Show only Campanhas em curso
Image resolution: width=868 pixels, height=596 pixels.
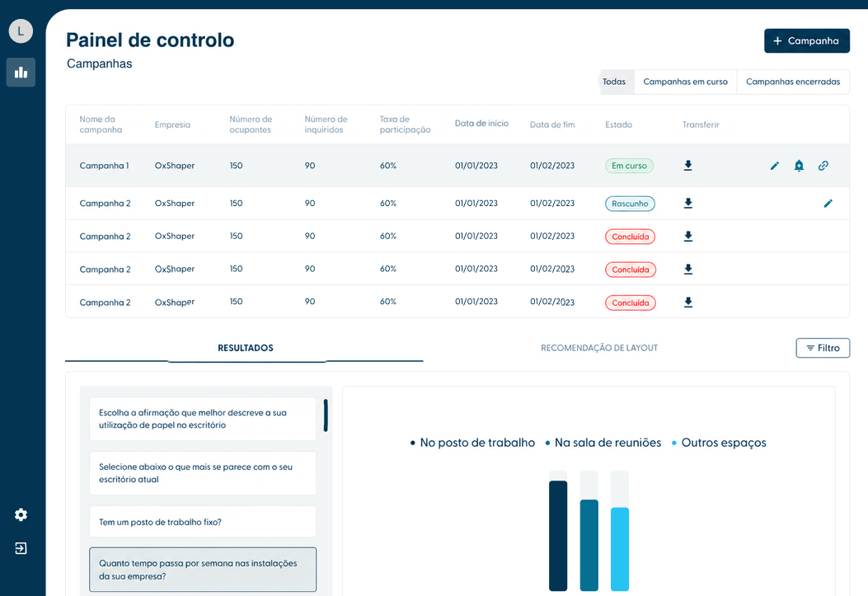point(685,82)
